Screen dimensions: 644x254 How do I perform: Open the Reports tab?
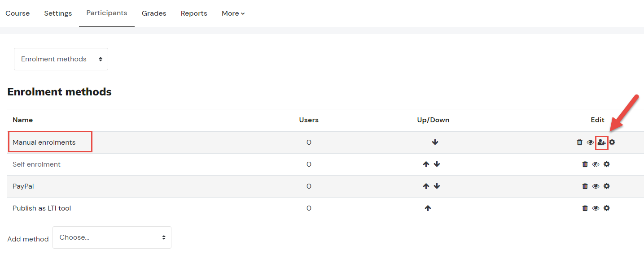(x=194, y=13)
